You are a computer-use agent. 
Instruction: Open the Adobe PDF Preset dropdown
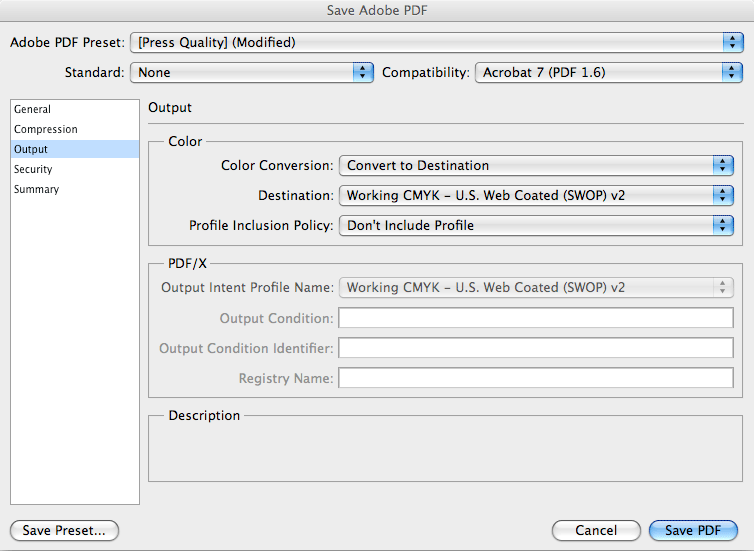[x=437, y=43]
